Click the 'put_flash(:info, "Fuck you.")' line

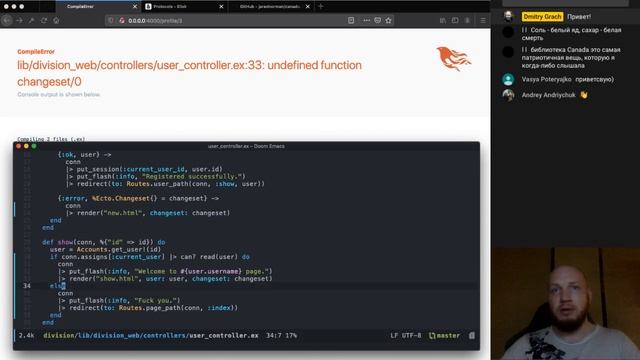[x=119, y=300]
